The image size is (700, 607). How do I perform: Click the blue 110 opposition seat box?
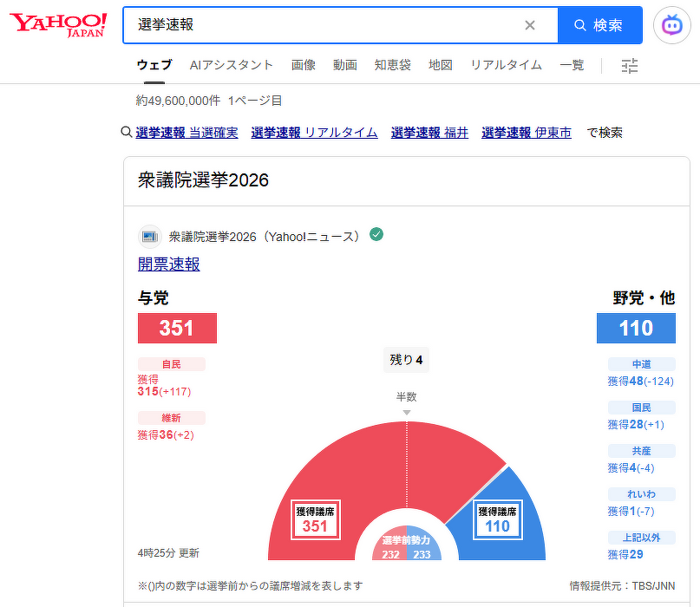635,329
